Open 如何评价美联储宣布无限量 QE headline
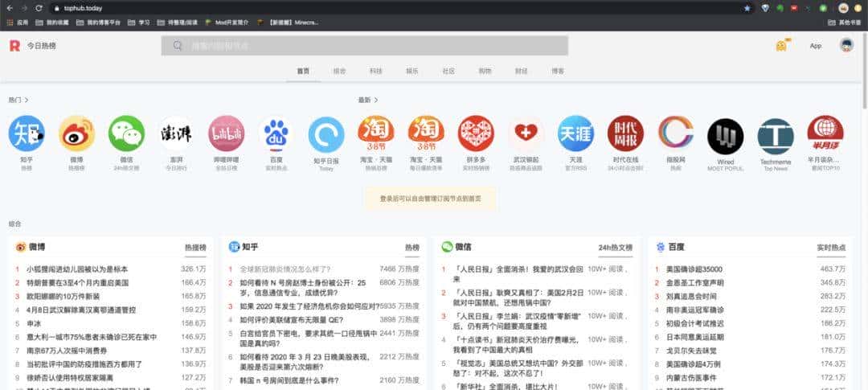 pos(291,320)
